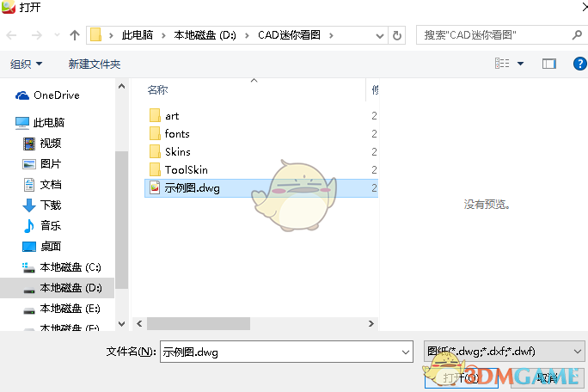Viewport: 588px width, 392px height.
Task: Open the ToolSkin folder
Action: [x=186, y=169]
